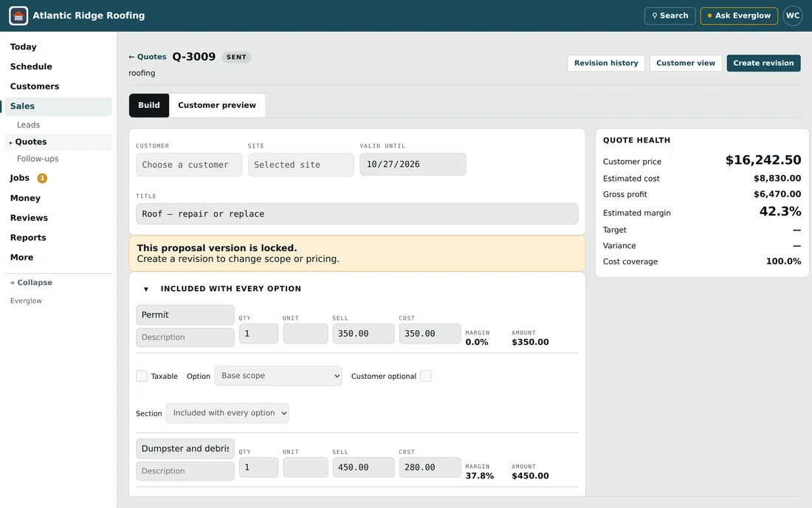The height and width of the screenshot is (508, 812).
Task: Click Dumpster Cost field 280.00
Action: (430, 467)
